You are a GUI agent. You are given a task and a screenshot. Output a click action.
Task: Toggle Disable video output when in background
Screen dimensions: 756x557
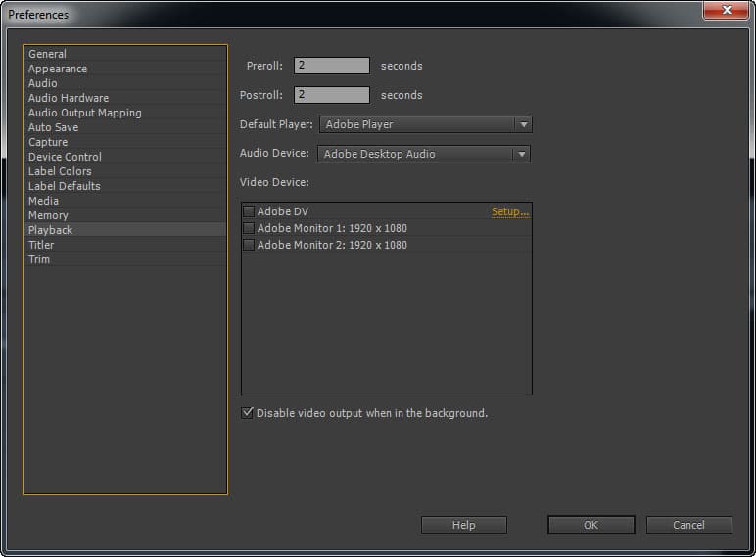coord(248,413)
